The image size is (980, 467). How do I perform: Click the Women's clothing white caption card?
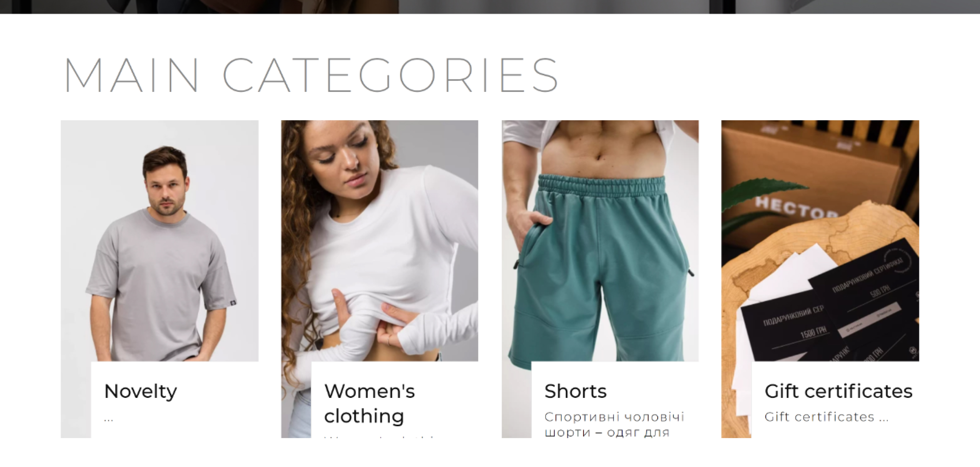coord(395,400)
